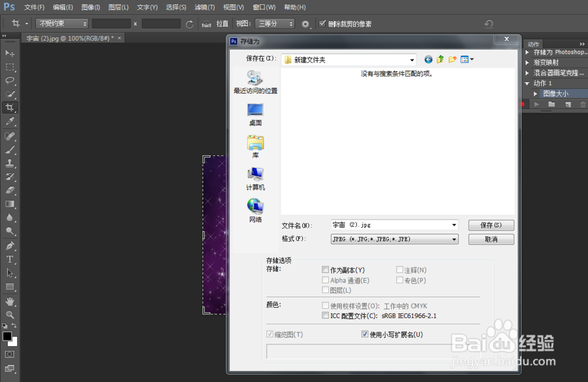The width and height of the screenshot is (588, 382).
Task: Open 计算机 in dialog sidebar
Action: [255, 179]
